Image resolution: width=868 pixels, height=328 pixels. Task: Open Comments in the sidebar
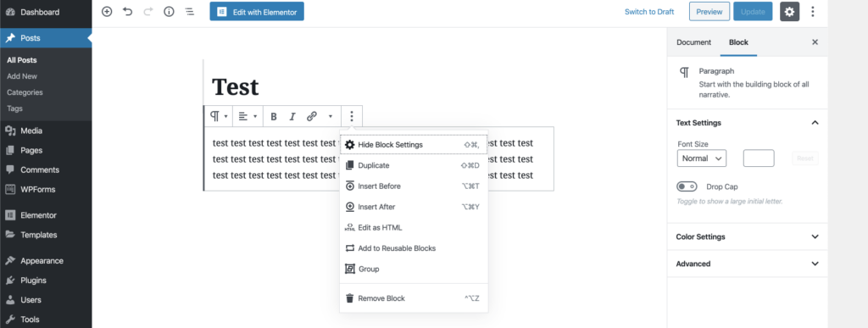pos(46,170)
